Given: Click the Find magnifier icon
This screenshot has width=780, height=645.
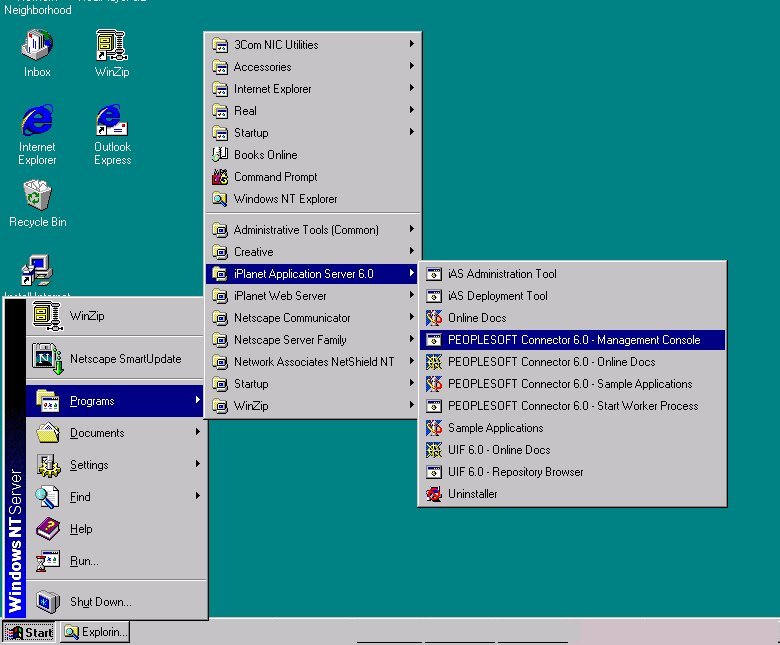Looking at the screenshot, I should pos(48,497).
